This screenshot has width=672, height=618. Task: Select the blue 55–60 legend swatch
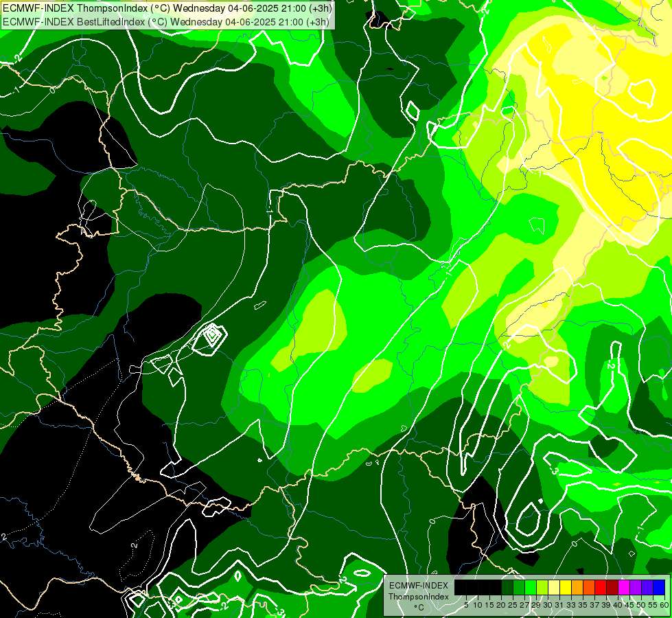pyautogui.click(x=659, y=587)
